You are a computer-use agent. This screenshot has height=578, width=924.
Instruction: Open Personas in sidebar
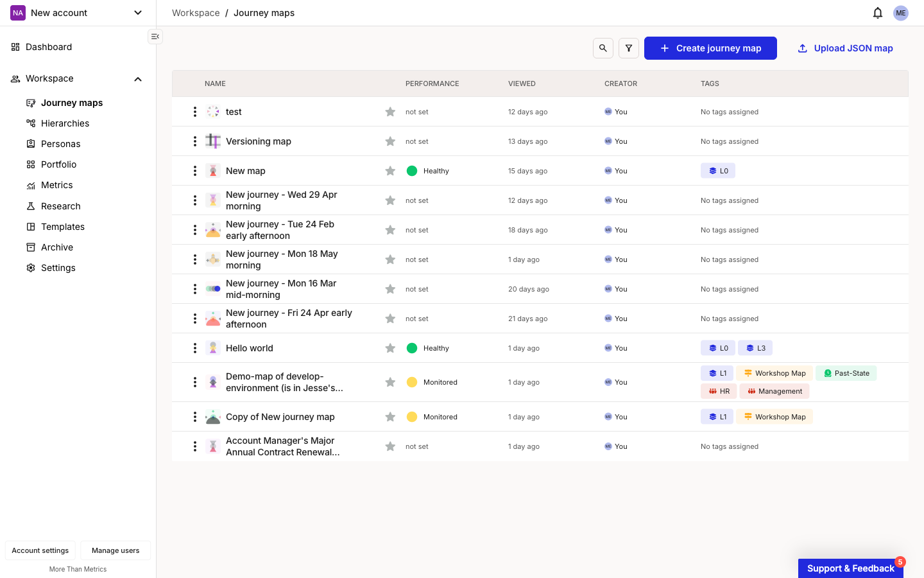60,144
